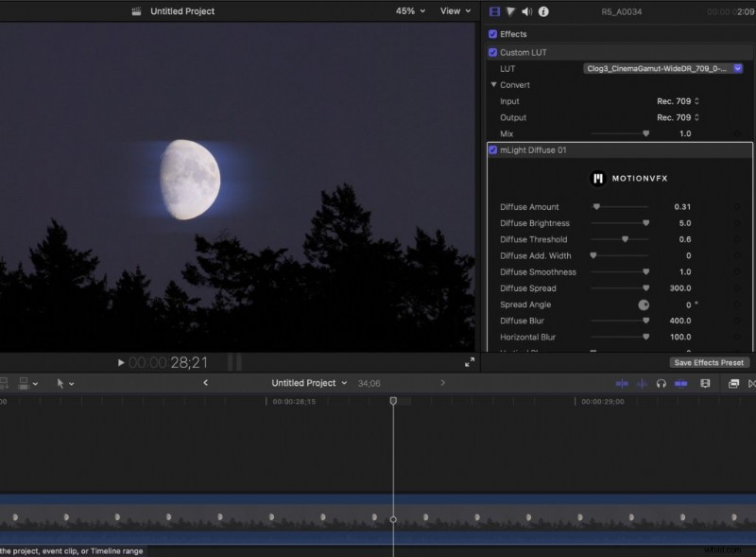756x557 pixels.
Task: Disable the mLight Diffuse 01 effect
Action: coord(492,149)
